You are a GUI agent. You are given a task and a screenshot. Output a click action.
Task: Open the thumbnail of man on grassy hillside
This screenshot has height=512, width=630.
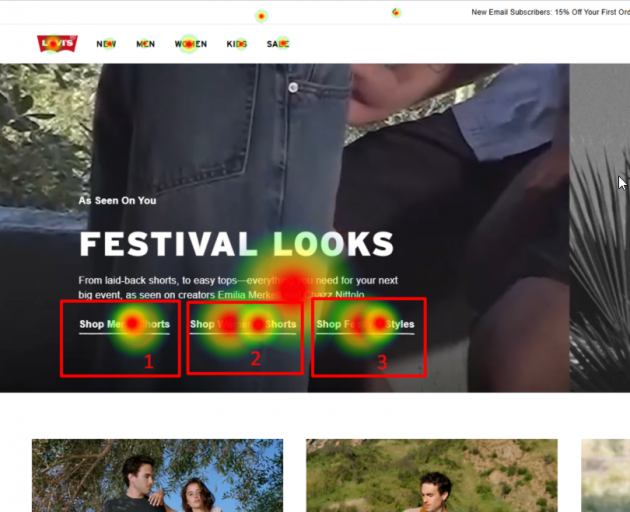(x=432, y=475)
